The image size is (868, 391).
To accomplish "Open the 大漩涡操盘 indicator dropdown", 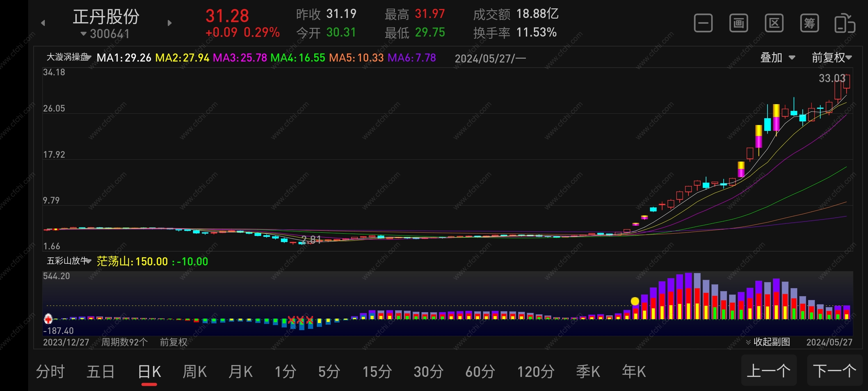I will [x=69, y=57].
